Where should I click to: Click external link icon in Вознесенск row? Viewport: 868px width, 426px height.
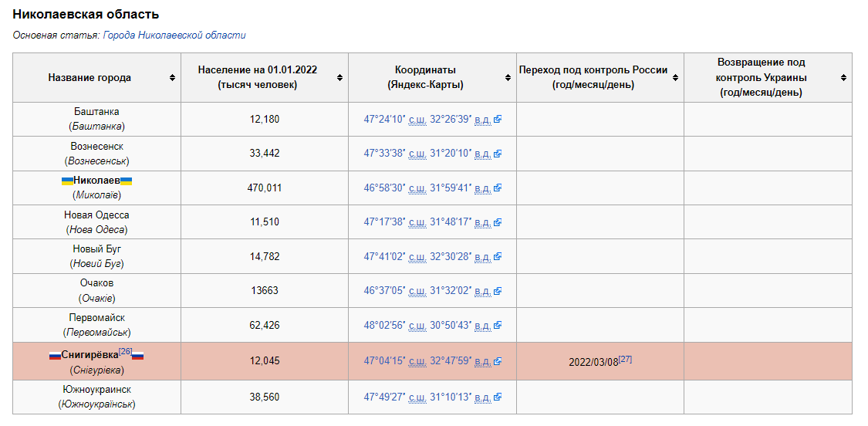tap(498, 154)
